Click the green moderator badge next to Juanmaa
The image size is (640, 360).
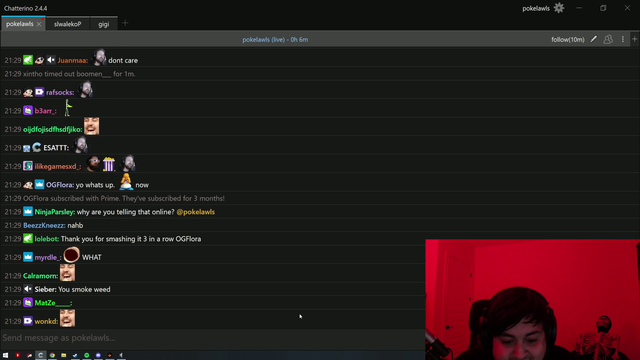28,60
